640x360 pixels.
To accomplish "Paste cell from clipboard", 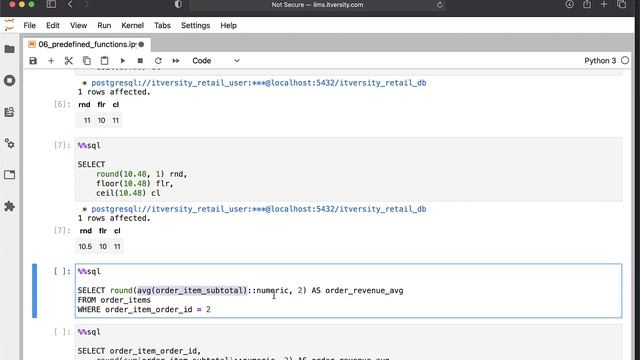I will point(104,61).
